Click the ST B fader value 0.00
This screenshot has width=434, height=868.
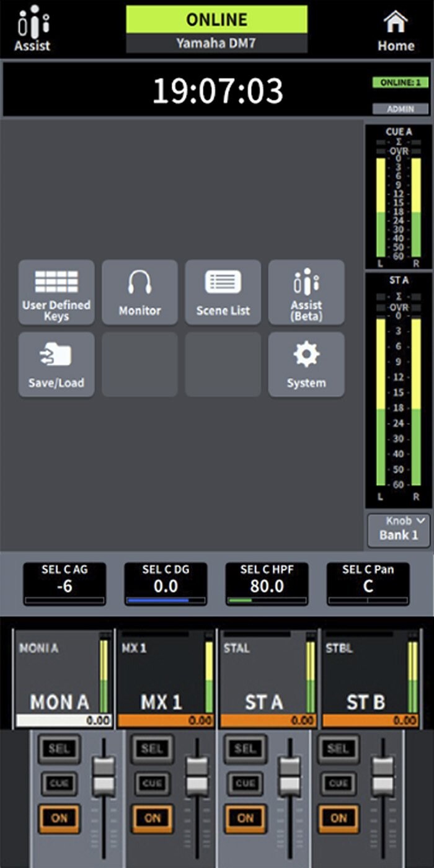click(370, 720)
